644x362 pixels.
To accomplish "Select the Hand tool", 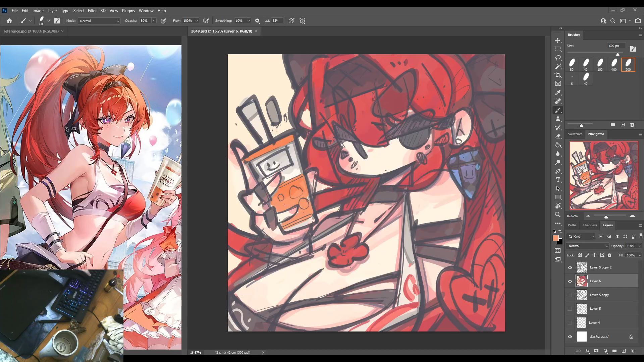I will click(558, 206).
